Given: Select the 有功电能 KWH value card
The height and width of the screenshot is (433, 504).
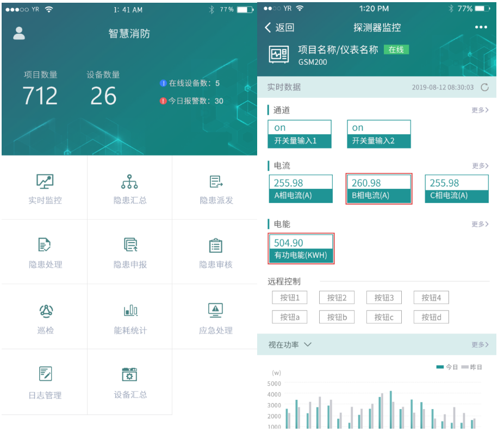Looking at the screenshot, I should 301,249.
